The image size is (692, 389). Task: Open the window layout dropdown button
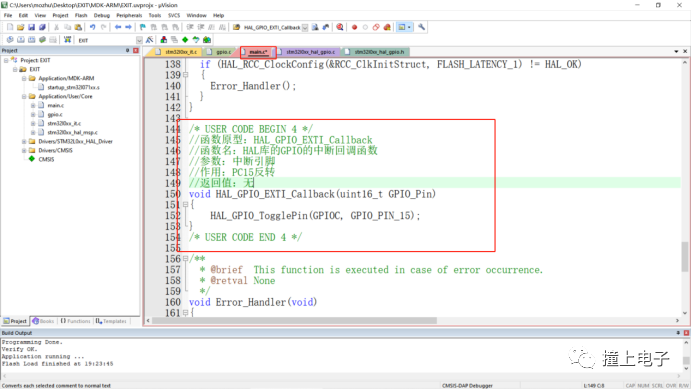(x=409, y=27)
